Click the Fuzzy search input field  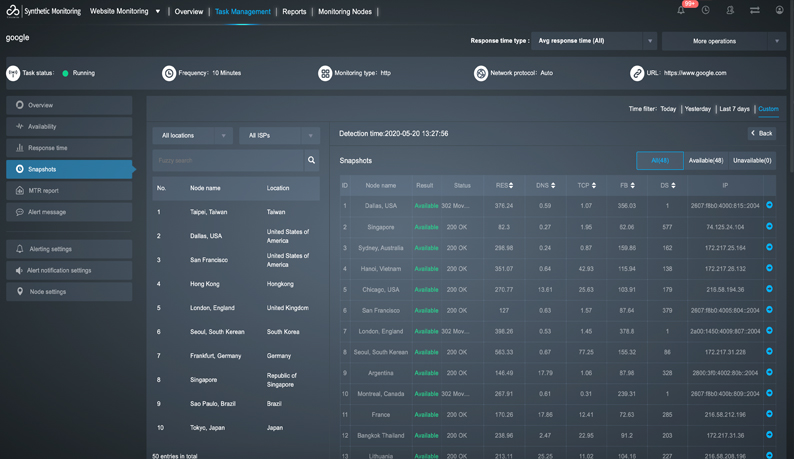(227, 160)
